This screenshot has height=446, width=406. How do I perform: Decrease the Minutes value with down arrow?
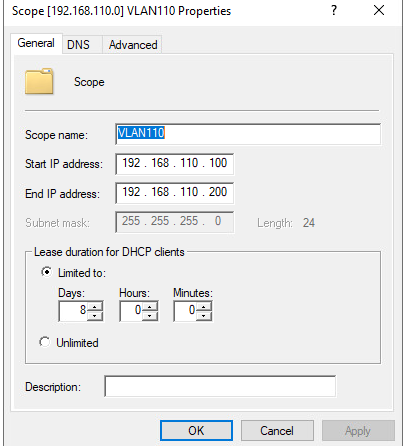pyautogui.click(x=204, y=316)
